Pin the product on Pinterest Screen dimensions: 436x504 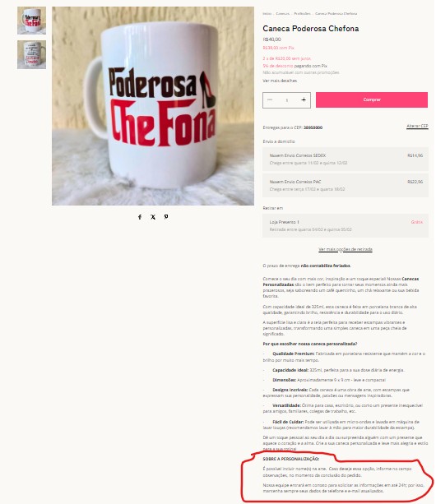coord(166,217)
